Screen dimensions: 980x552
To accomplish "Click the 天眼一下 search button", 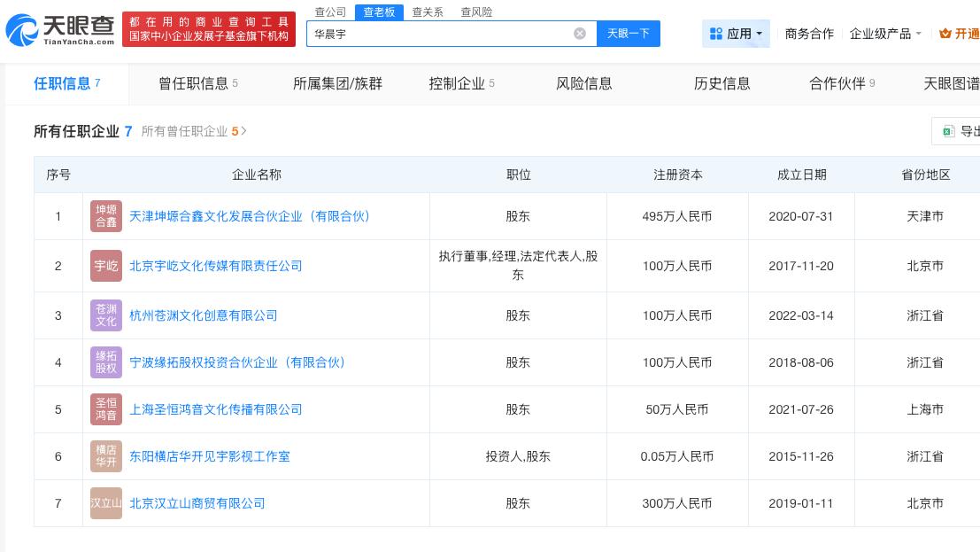I will click(629, 33).
